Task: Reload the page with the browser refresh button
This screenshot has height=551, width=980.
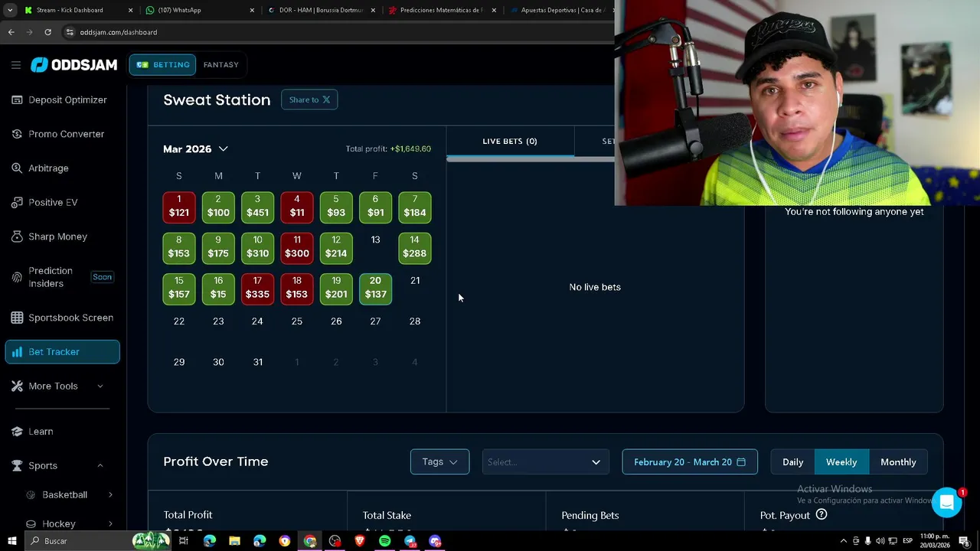Action: pos(47,32)
